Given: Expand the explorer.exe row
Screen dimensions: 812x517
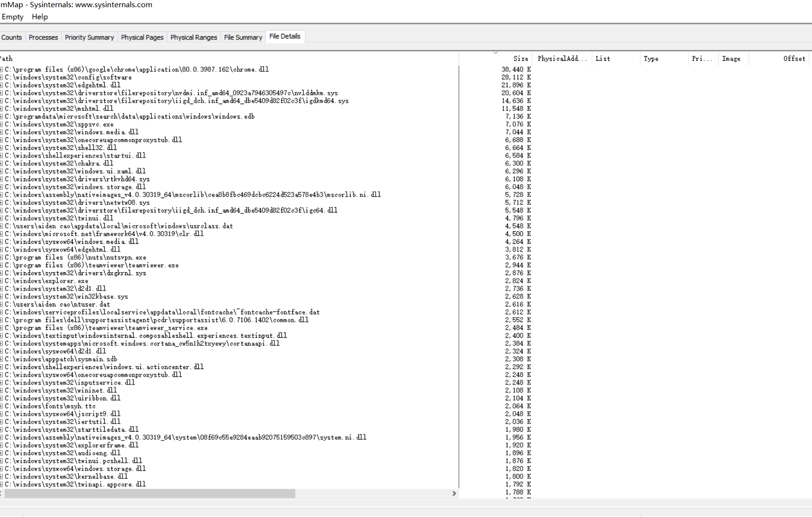Looking at the screenshot, I should click(x=1, y=281).
